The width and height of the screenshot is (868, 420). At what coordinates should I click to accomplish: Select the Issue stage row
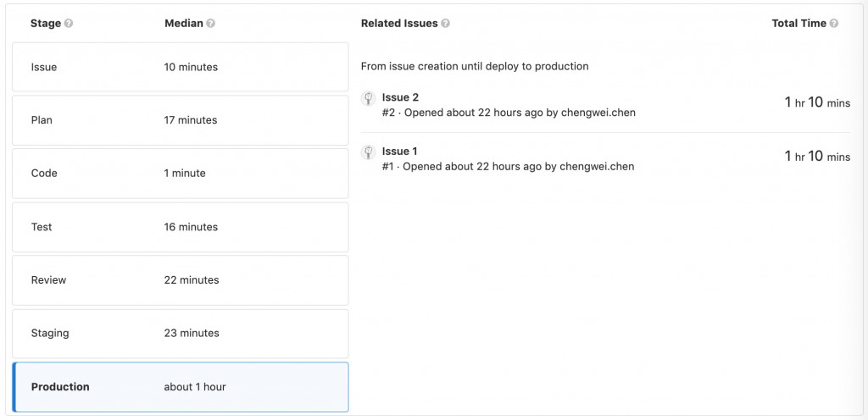tap(180, 67)
